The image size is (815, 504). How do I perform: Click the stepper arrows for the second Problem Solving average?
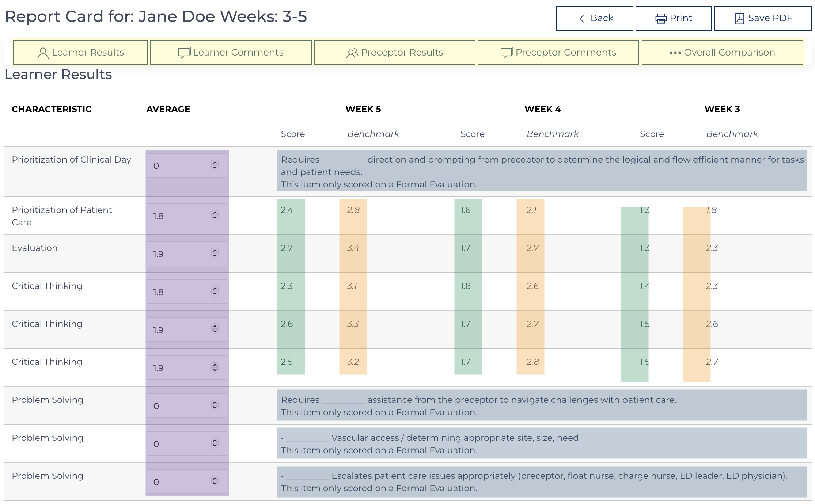215,443
